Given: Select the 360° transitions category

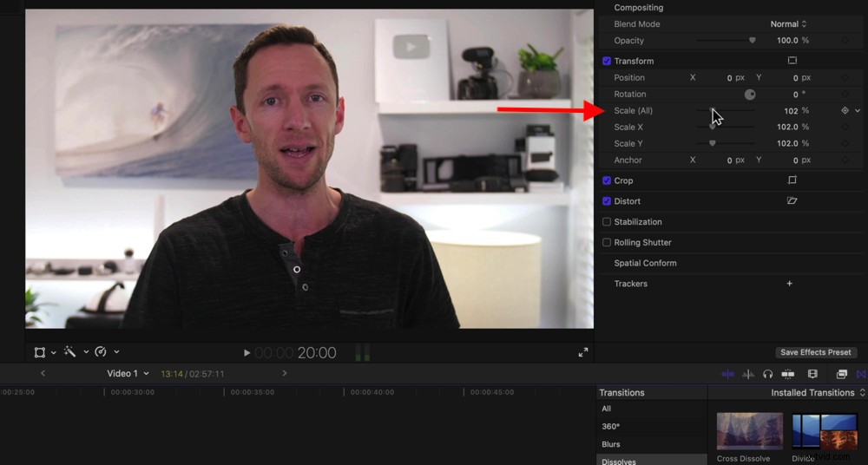Looking at the screenshot, I should click(652, 426).
